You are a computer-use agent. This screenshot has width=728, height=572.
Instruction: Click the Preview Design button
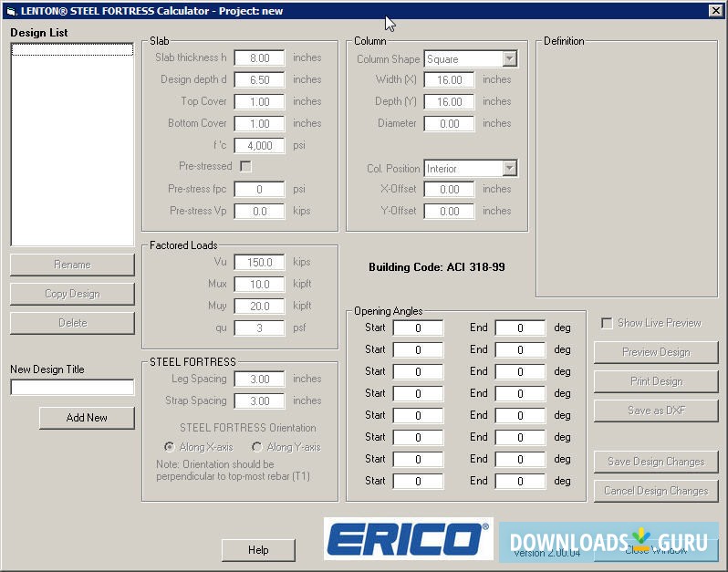pyautogui.click(x=656, y=352)
